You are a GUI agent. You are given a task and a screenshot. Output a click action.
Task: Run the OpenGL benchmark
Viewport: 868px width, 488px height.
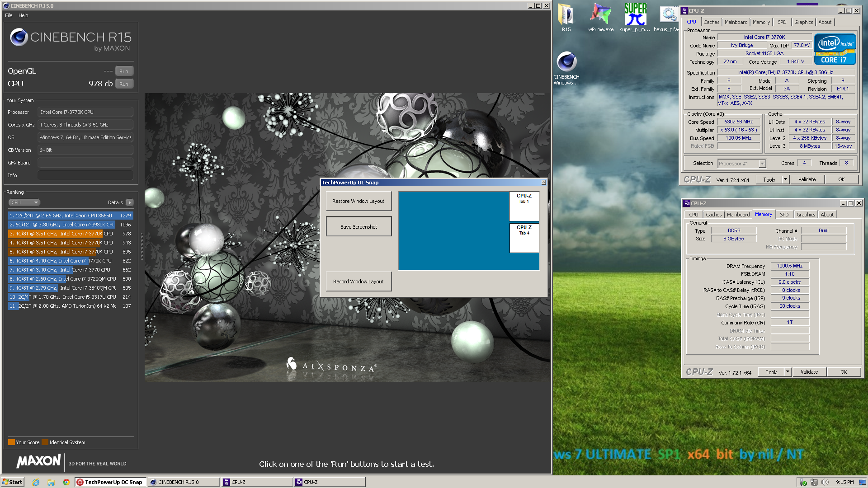click(x=124, y=71)
